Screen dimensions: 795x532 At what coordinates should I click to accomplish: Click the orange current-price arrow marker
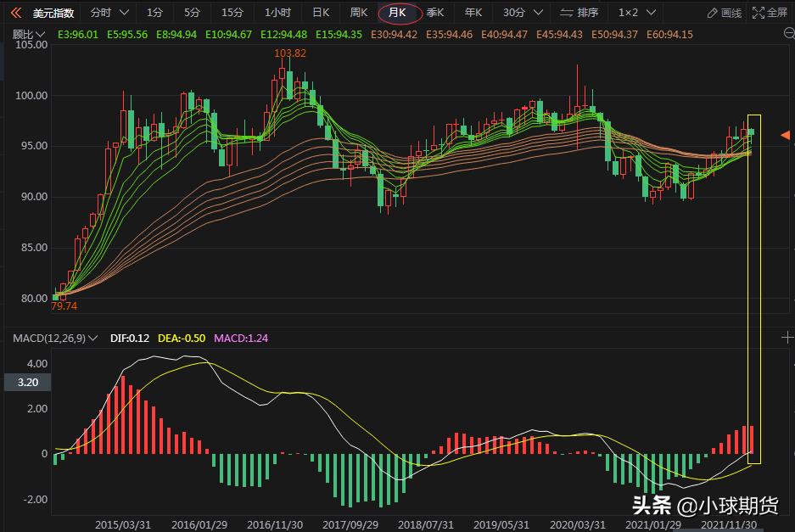tap(786, 135)
